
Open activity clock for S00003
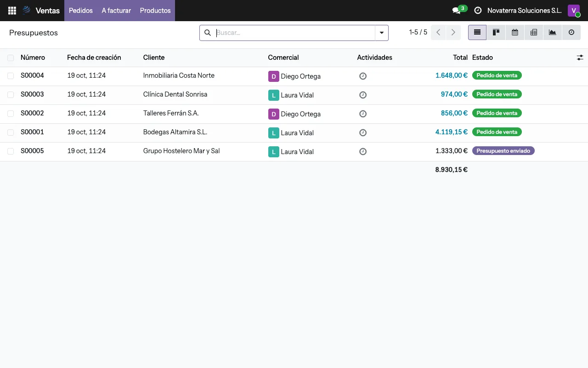click(x=363, y=95)
